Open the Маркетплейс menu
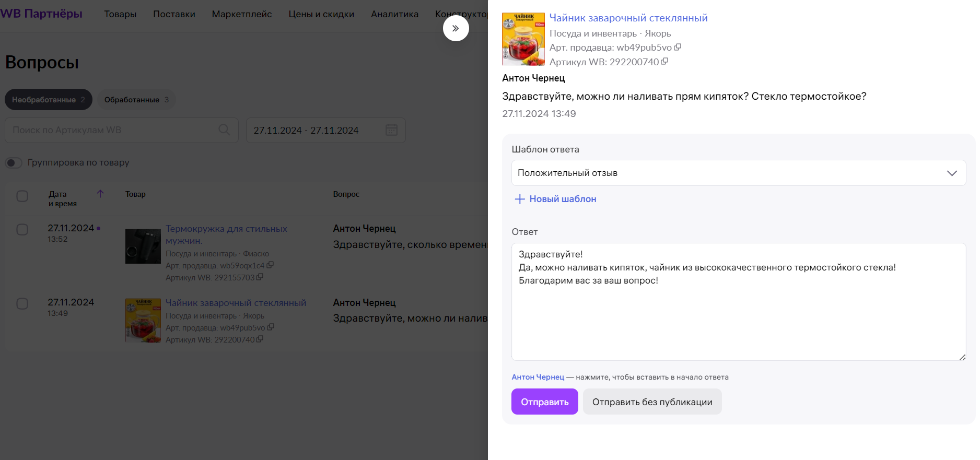This screenshot has width=980, height=460. [x=242, y=14]
